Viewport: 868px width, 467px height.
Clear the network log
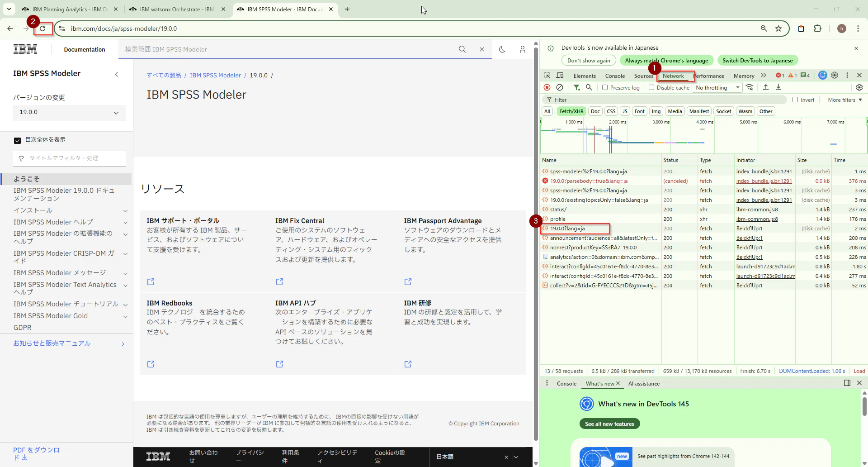point(560,87)
